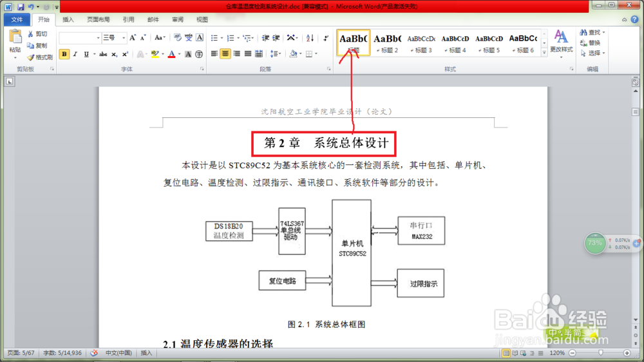The height and width of the screenshot is (362, 644).
Task: Open the bullets list dropdown arrow
Action: pyautogui.click(x=222, y=38)
